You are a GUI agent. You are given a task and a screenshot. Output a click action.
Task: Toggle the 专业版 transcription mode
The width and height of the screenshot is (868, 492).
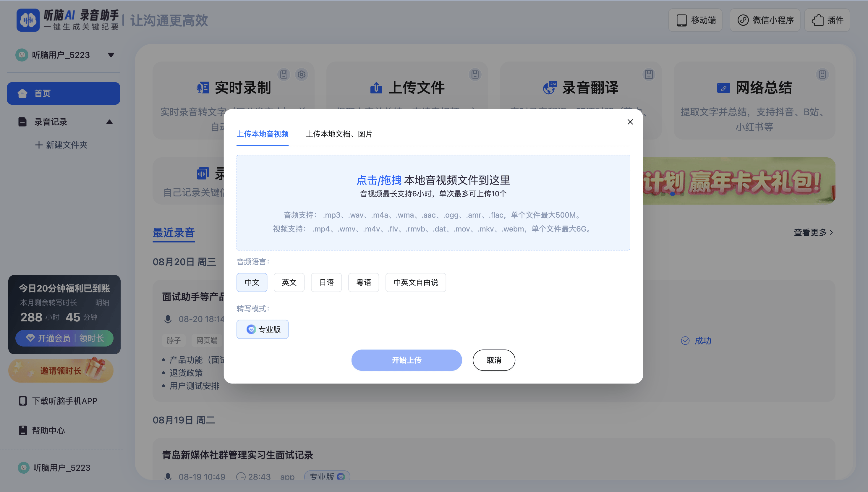(x=263, y=329)
